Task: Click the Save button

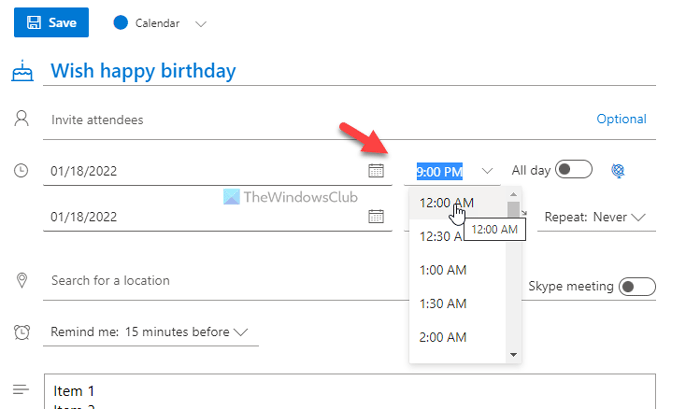Action: tap(51, 22)
